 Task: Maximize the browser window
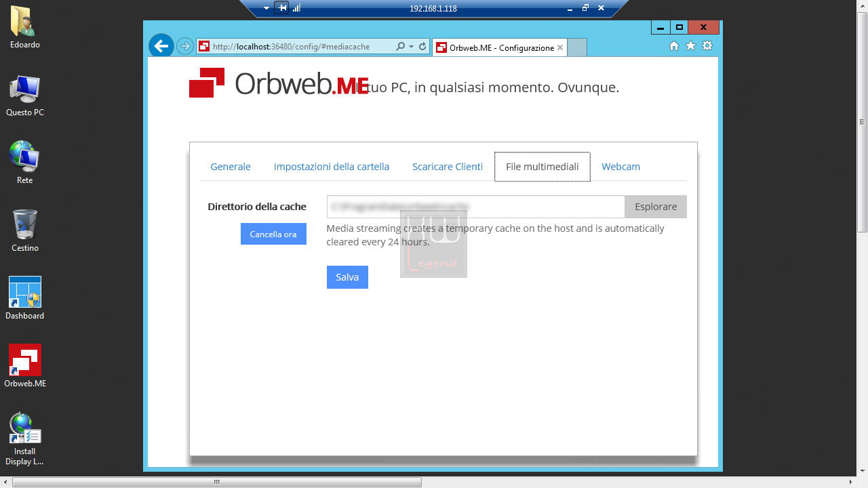[679, 28]
